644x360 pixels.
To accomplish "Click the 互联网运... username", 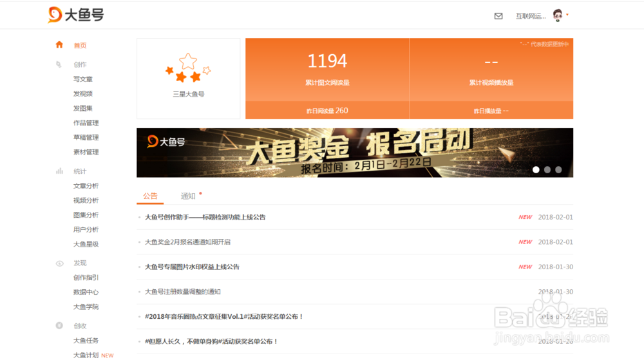I will click(531, 16).
